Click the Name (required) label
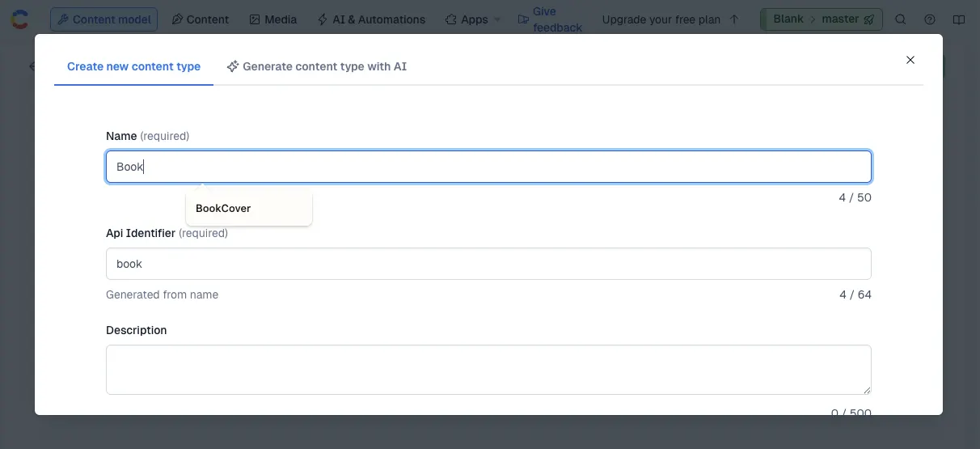Screen dimensions: 980x449 pos(147,136)
